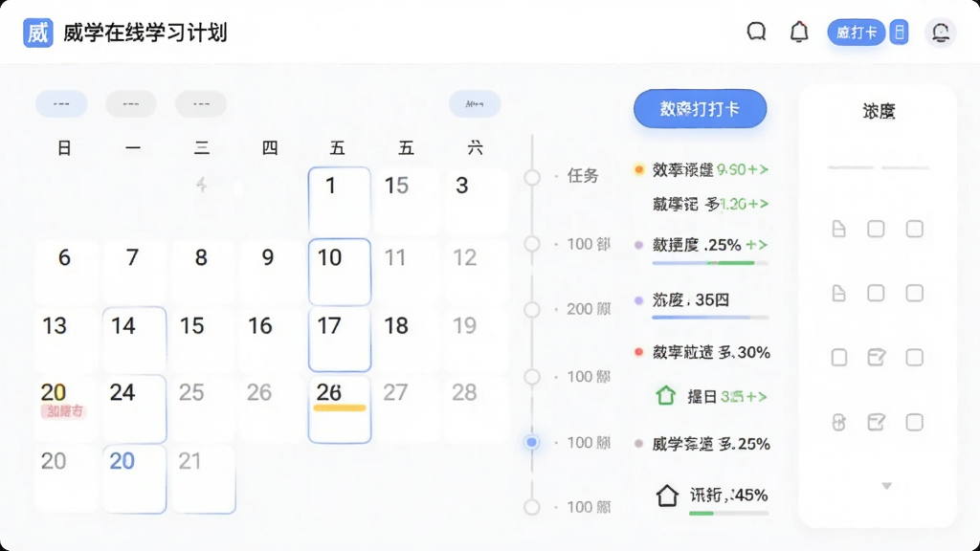Expand the green +> beside green house
The width and height of the screenshot is (980, 551).
(x=744, y=396)
